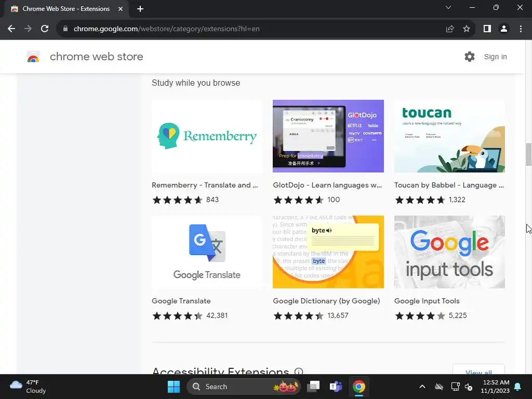Show hidden system tray icons
Screen dimensions: 532x399
pyautogui.click(x=422, y=387)
